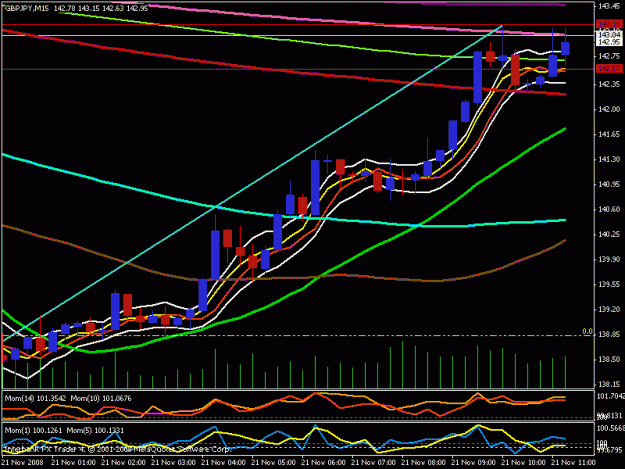
Task: Click the Mom(10) 101.0676 indicator label
Action: click(x=101, y=398)
